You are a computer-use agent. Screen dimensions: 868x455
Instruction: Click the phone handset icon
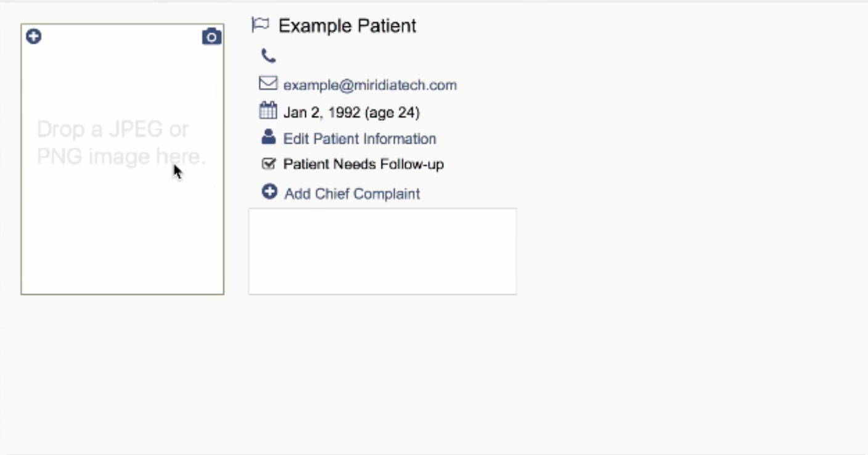point(268,56)
